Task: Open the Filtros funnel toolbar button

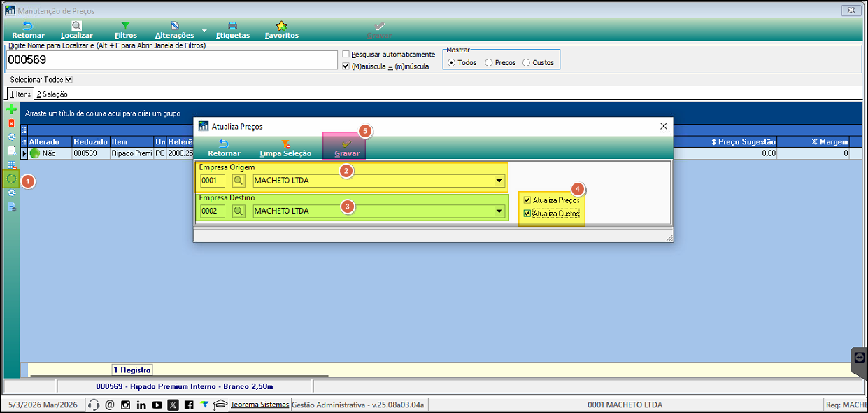Action: point(125,30)
